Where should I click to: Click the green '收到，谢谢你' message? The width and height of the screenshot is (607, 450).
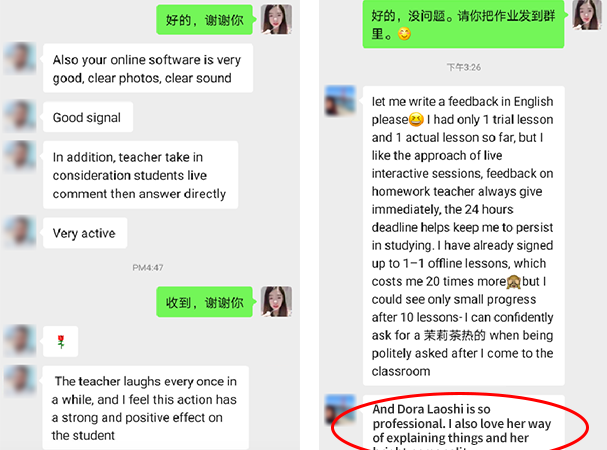click(204, 302)
